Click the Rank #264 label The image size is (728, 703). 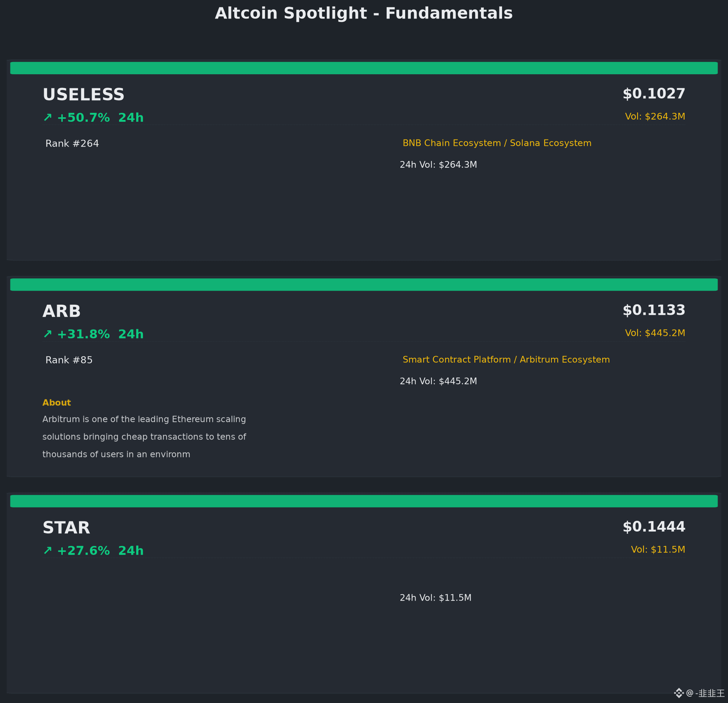coord(72,143)
